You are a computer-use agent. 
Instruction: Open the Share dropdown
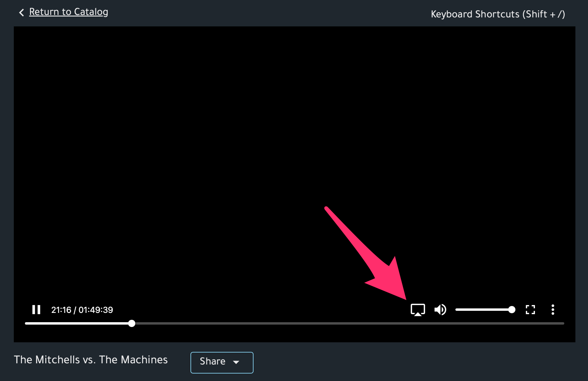click(x=212, y=361)
